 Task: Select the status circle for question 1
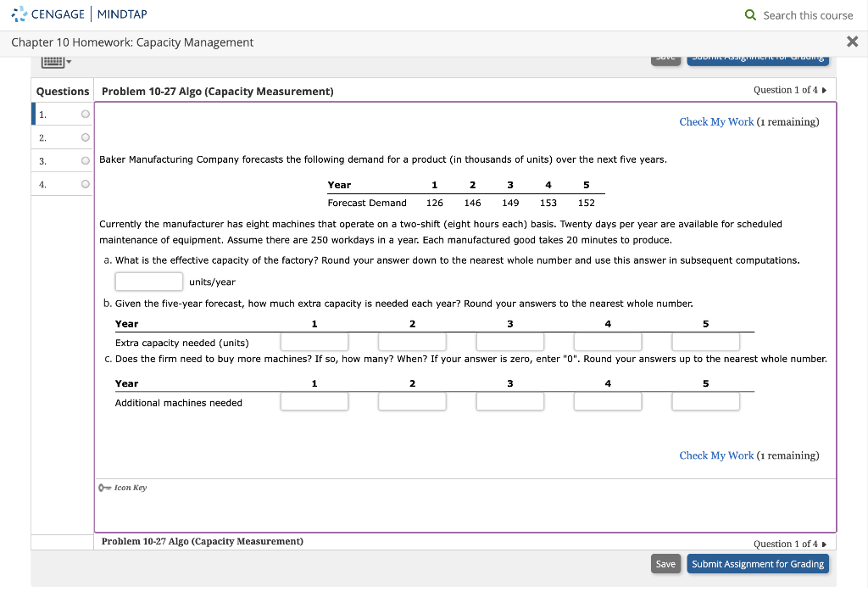point(85,113)
